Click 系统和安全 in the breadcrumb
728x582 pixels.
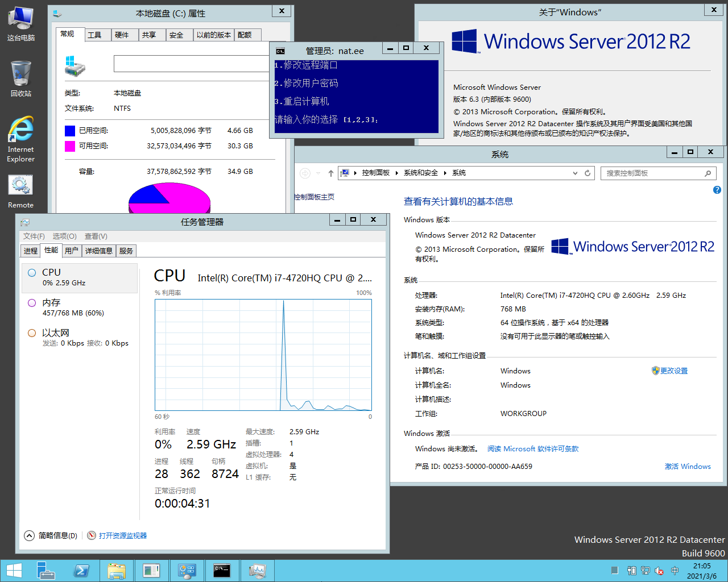(x=421, y=173)
